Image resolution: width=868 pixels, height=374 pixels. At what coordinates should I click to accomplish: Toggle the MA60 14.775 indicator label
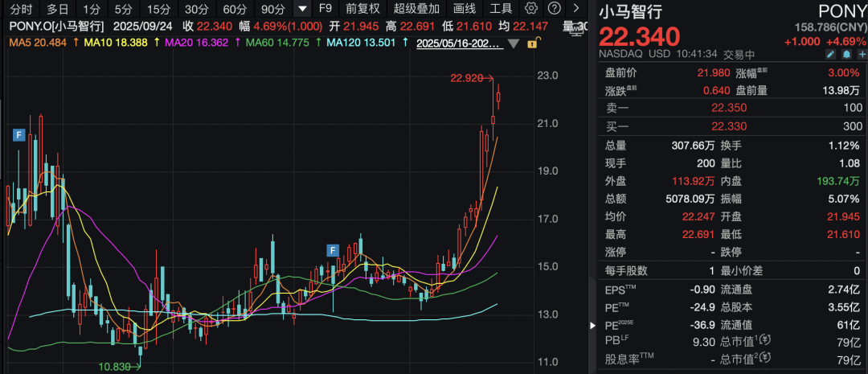click(276, 43)
